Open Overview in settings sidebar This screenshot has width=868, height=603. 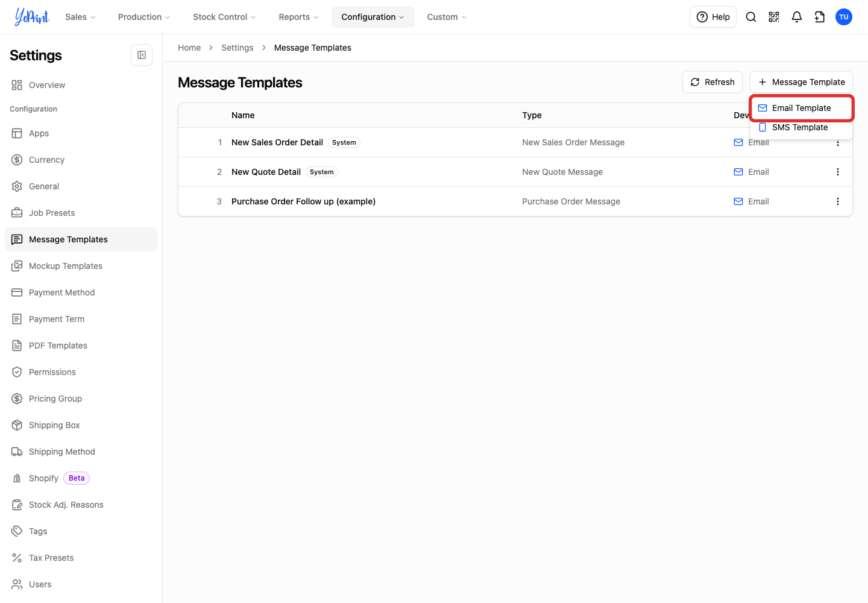pos(81,85)
